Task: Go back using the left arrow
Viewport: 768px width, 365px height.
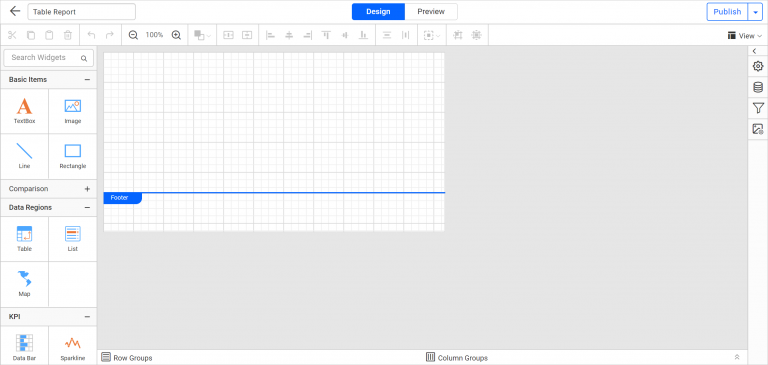Action: (15, 11)
